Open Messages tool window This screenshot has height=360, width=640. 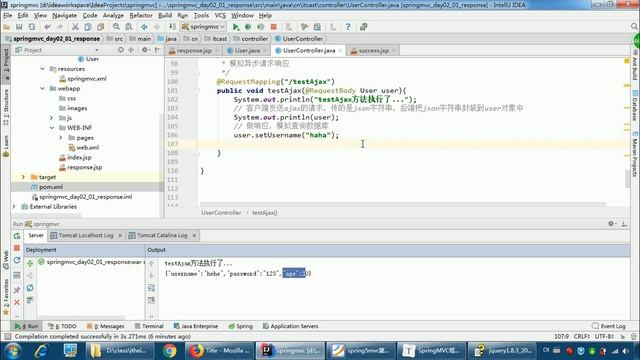point(105,326)
